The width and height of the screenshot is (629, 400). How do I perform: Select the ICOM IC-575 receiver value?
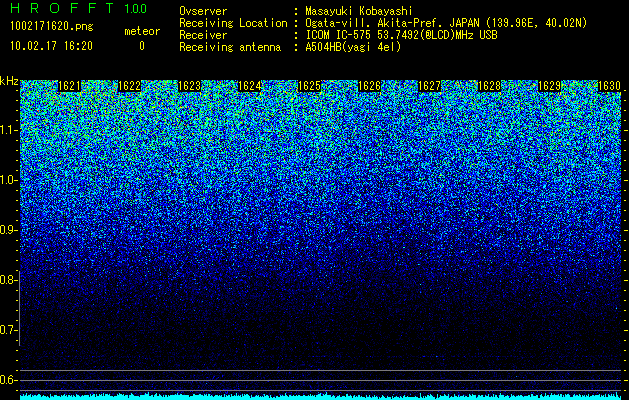click(401, 35)
